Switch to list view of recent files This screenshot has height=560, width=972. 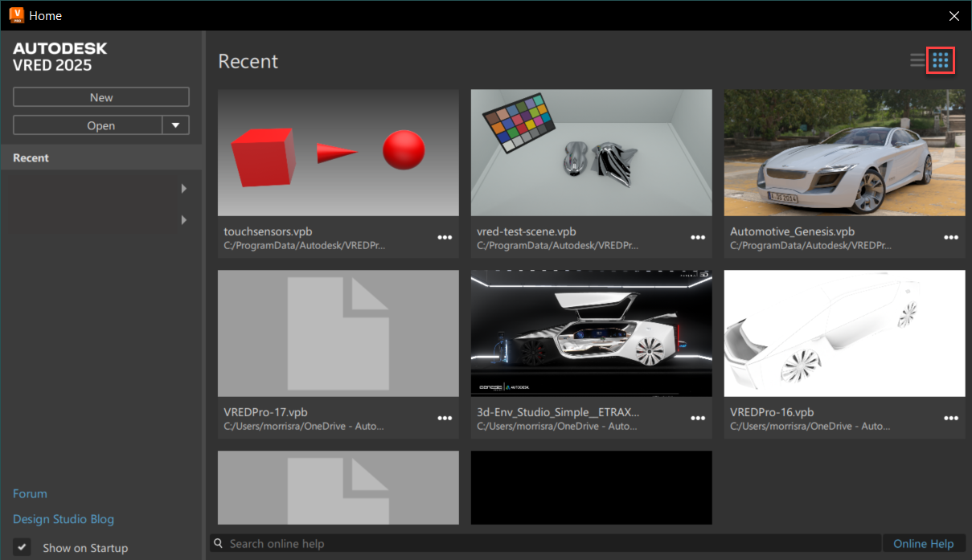917,59
